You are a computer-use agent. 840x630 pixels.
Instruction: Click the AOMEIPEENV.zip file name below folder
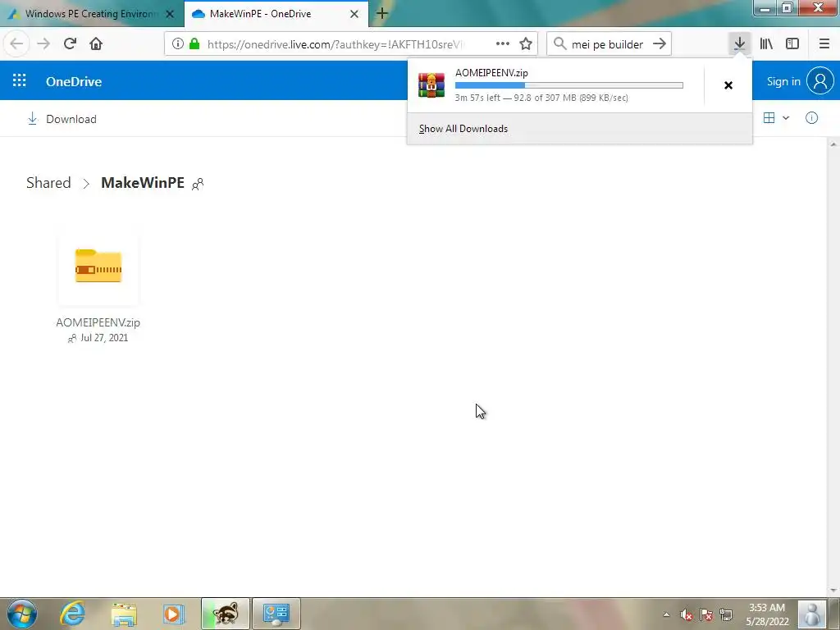click(98, 322)
